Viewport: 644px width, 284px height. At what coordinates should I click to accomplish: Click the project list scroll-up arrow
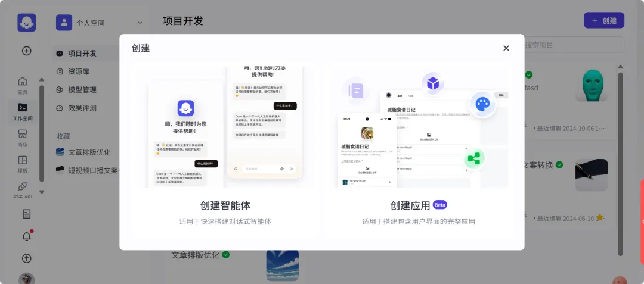click(621, 67)
